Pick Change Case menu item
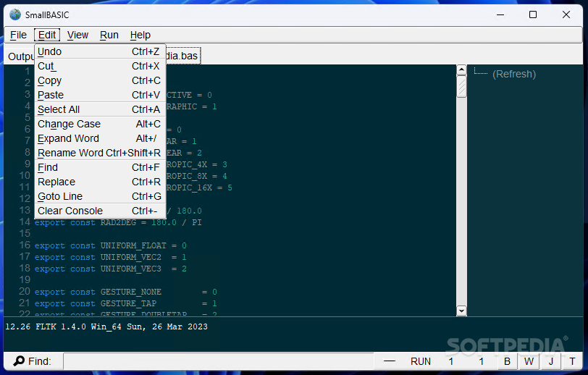The image size is (588, 375). pos(100,124)
